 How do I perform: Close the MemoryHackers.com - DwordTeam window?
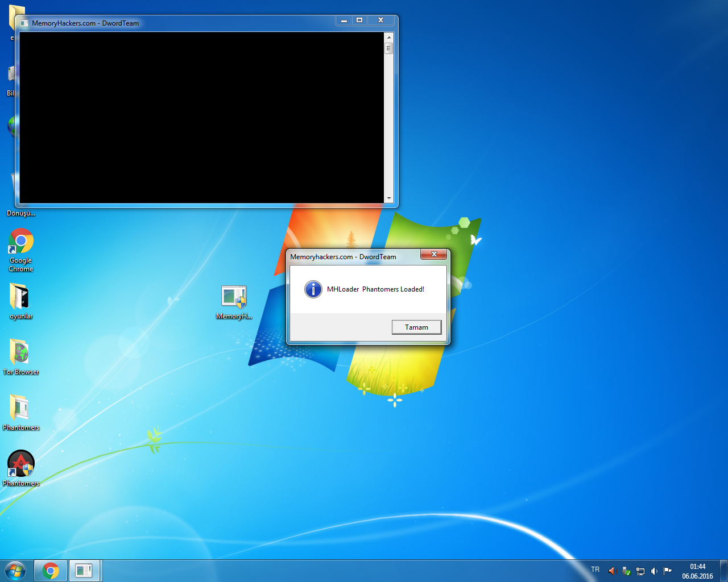tap(381, 20)
